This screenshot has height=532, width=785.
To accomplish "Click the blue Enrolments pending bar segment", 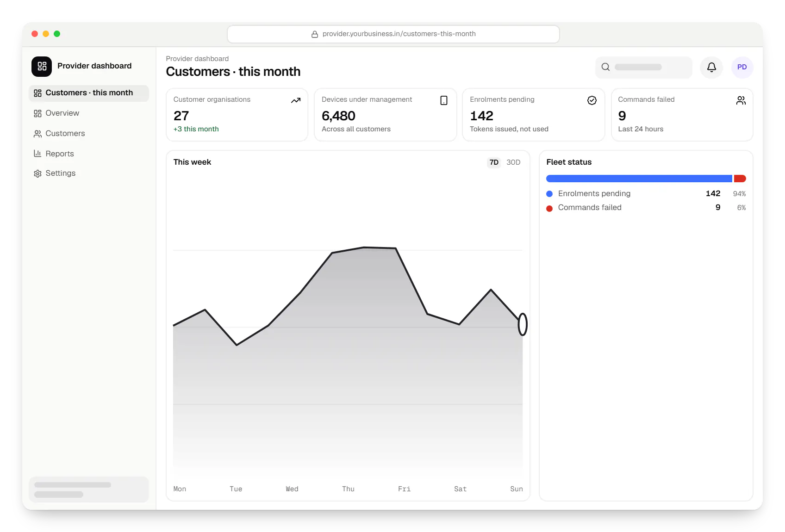I will click(x=639, y=179).
